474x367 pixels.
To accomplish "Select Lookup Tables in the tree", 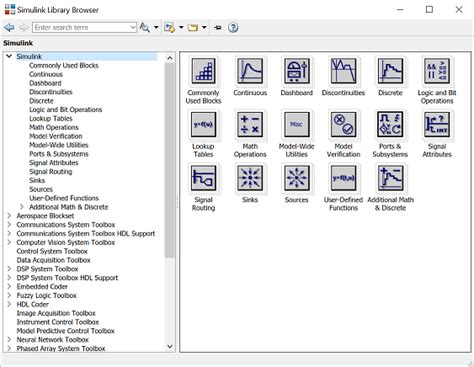I will pos(51,118).
